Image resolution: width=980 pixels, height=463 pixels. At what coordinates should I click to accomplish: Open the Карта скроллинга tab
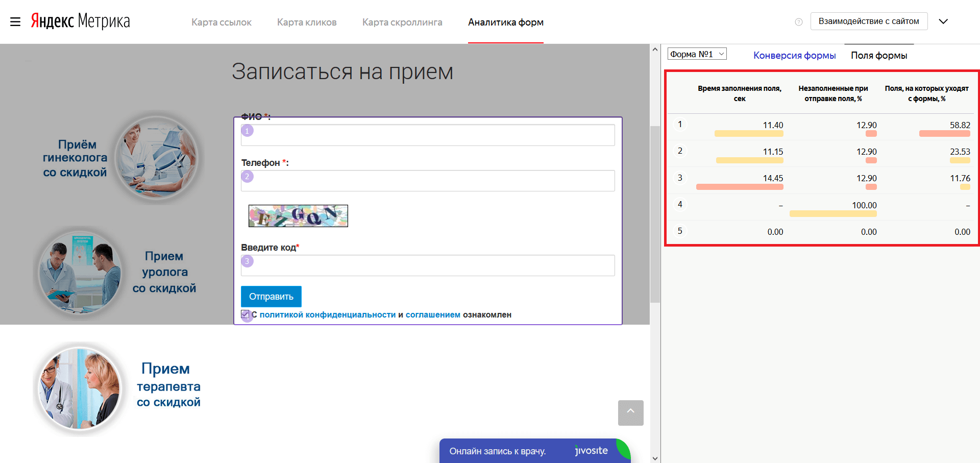(402, 22)
